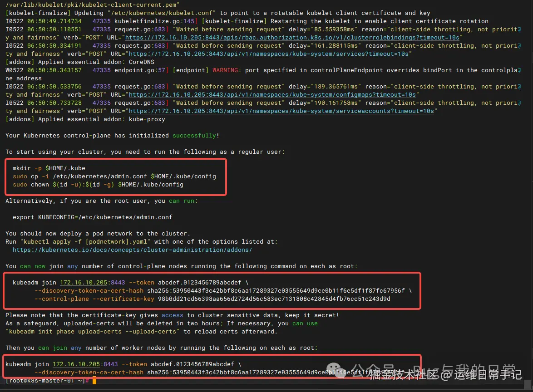Click the wrap arrow on the endpoint WARNING line
533x392 pixels.
point(519,70)
